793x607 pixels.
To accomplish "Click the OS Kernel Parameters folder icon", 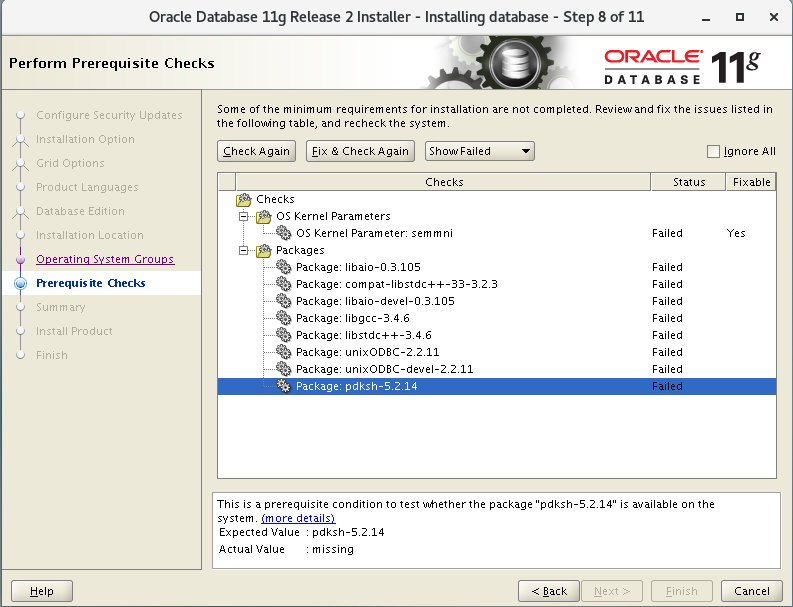I will click(x=263, y=216).
